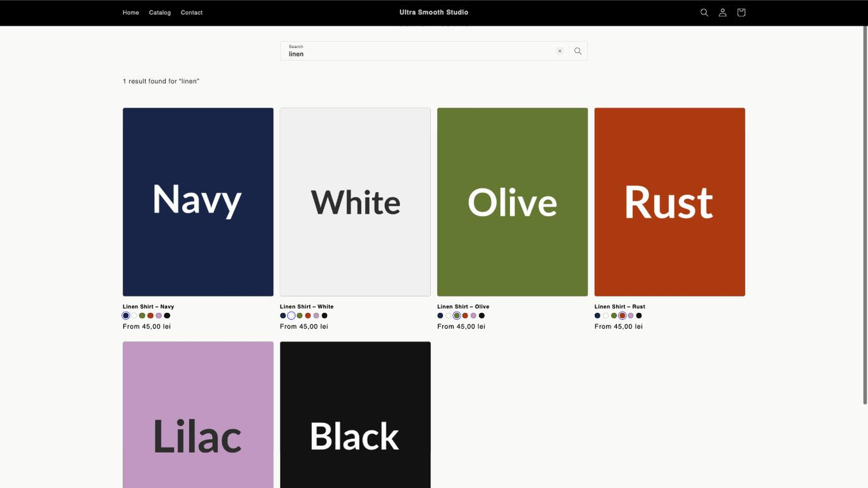Click the Black product image
The image size is (868, 488).
coord(355,415)
